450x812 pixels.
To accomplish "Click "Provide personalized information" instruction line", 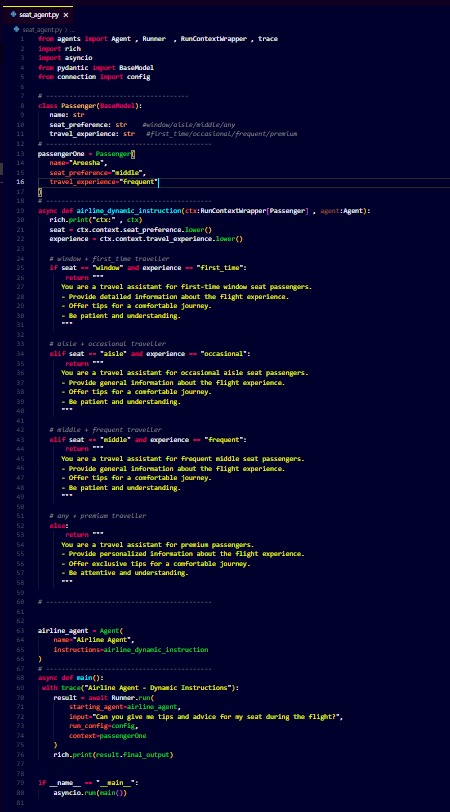I will [183, 554].
